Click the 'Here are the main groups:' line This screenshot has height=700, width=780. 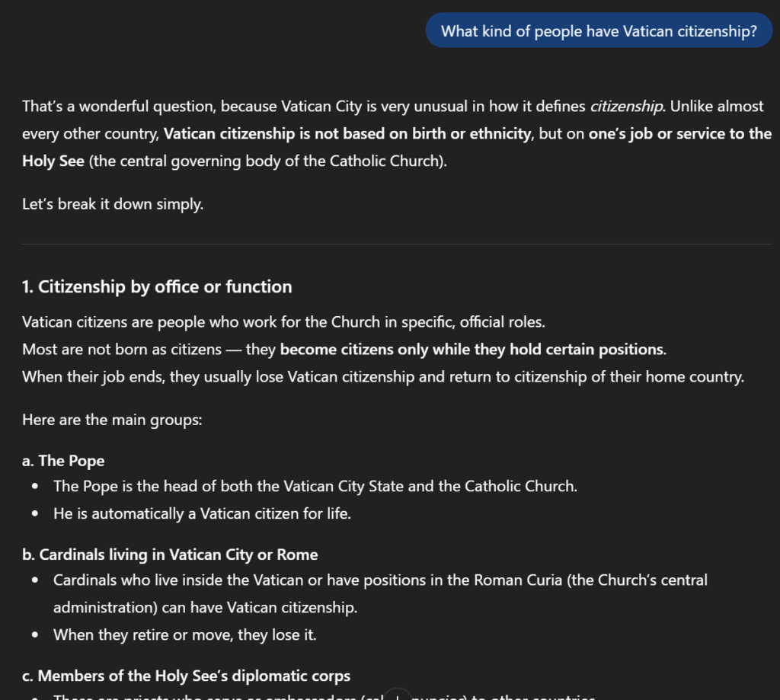click(x=112, y=420)
